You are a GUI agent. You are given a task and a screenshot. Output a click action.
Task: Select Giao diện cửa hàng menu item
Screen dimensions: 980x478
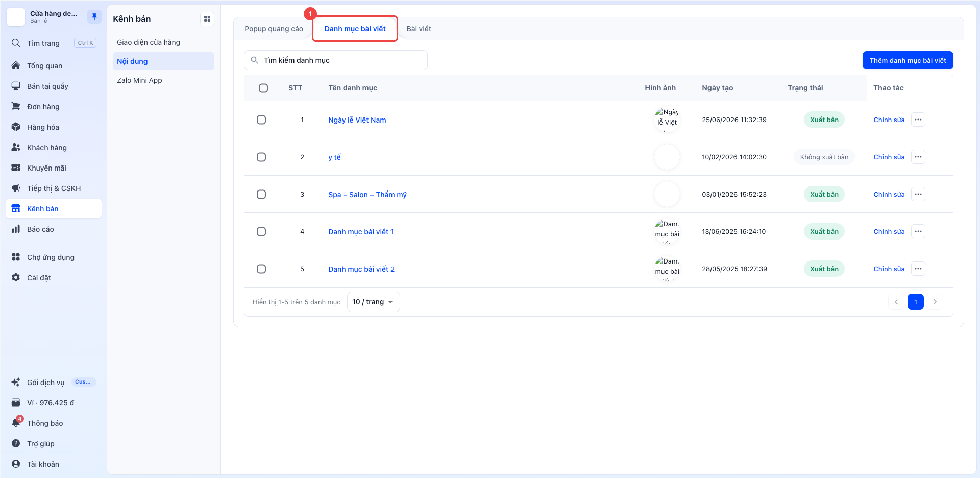click(x=163, y=42)
